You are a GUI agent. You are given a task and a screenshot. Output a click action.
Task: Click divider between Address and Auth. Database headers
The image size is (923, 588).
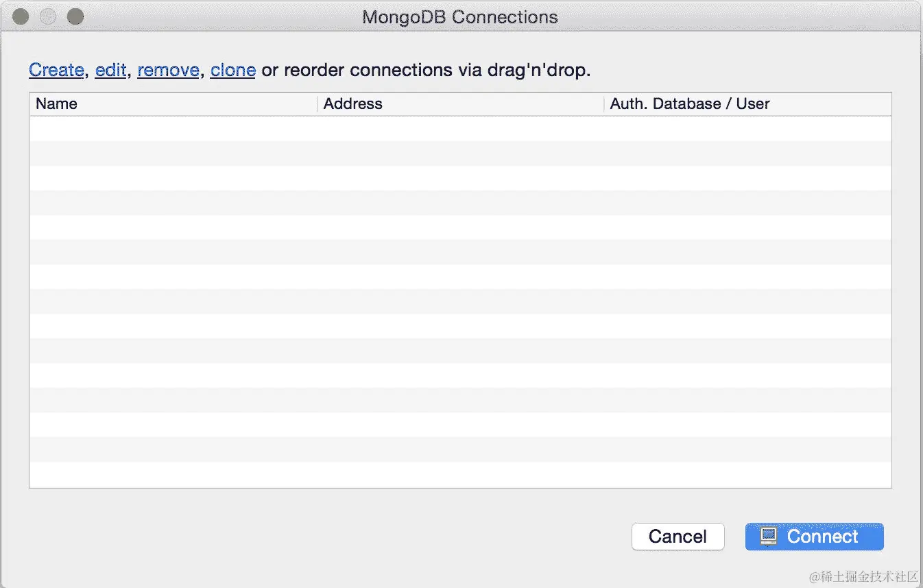point(604,104)
